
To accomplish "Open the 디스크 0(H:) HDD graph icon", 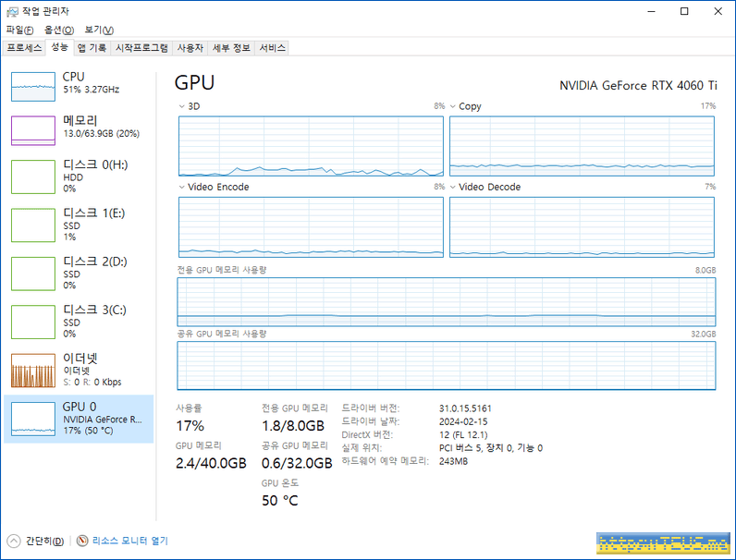I will 33,176.
